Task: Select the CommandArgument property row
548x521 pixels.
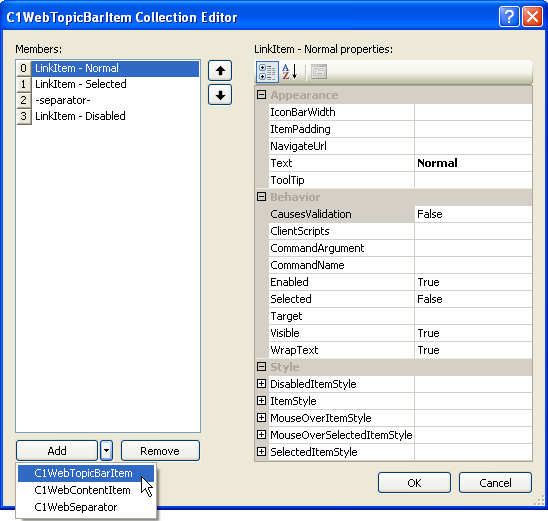Action: [x=401, y=248]
